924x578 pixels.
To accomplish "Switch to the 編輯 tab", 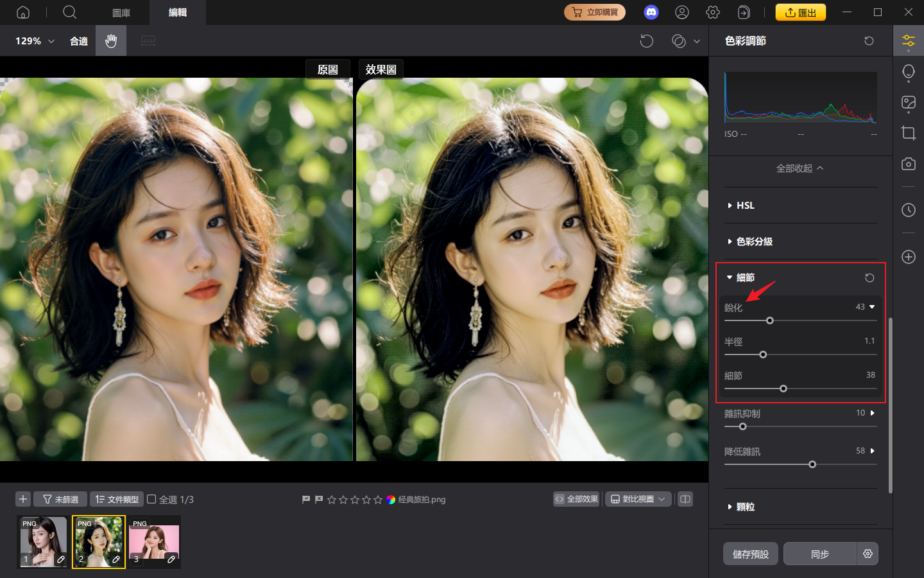I will 177,12.
